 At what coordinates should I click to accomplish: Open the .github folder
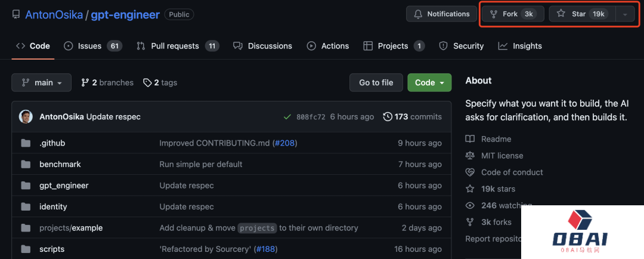(x=52, y=143)
